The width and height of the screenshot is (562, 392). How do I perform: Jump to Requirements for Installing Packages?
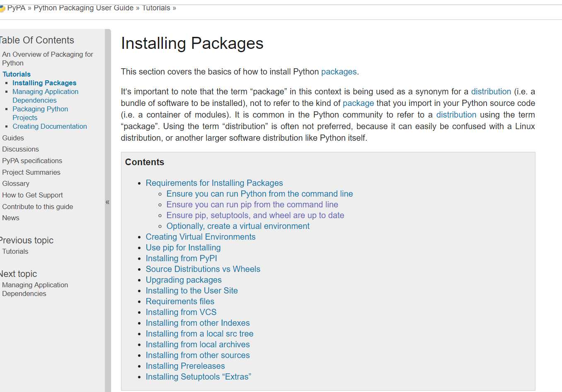[x=214, y=183]
